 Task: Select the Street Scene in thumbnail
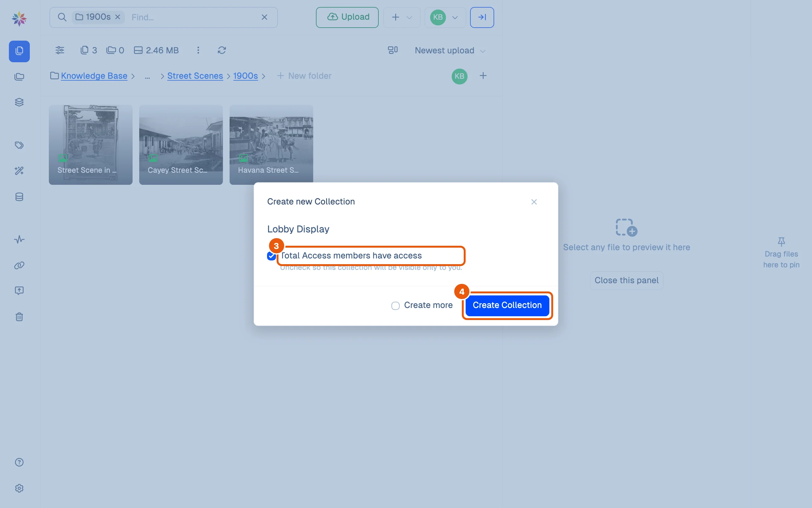click(x=91, y=145)
